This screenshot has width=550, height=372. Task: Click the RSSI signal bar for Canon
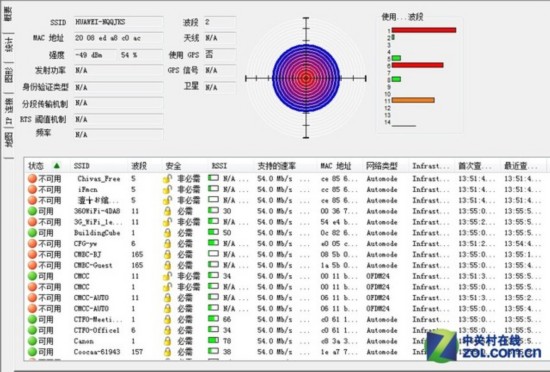click(213, 340)
